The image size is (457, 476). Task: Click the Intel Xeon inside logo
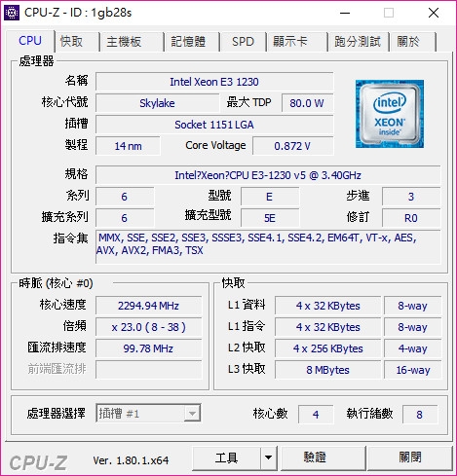[390, 114]
